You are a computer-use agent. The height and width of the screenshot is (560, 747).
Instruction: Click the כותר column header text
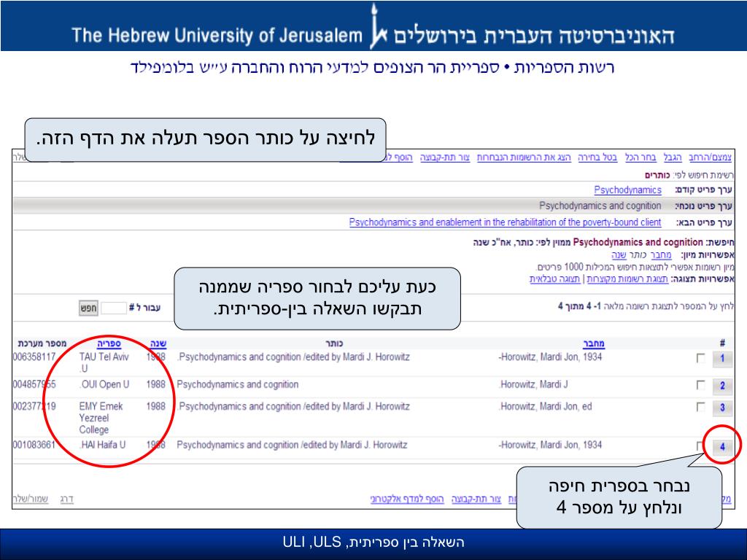tap(334, 343)
